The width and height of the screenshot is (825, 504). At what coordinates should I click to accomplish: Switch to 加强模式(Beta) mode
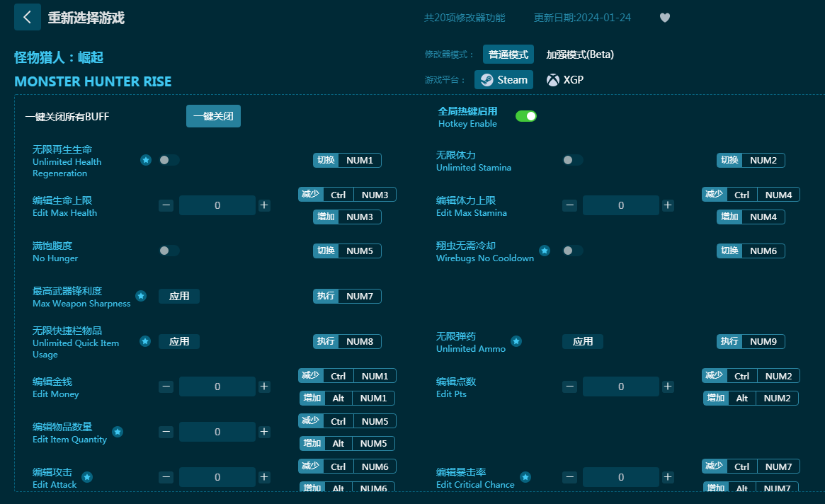tap(580, 55)
